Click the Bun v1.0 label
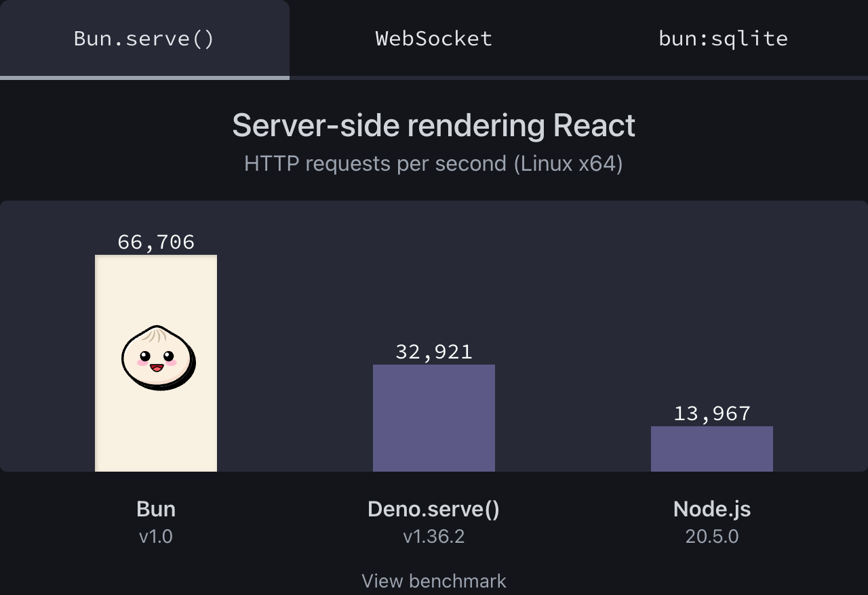868x595 pixels. [156, 509]
